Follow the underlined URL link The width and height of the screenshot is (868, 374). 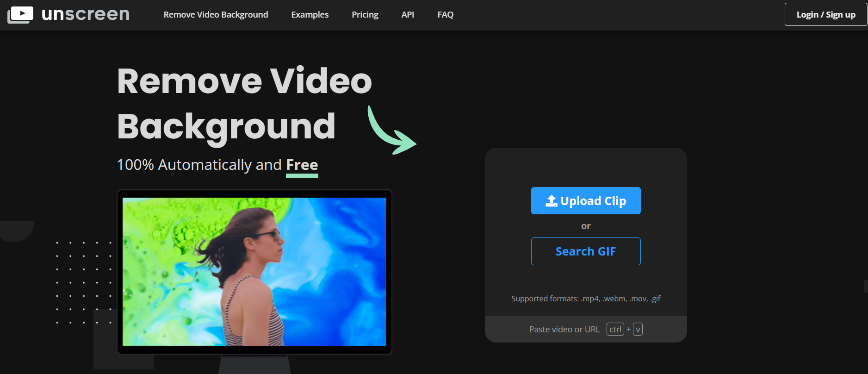coord(592,329)
